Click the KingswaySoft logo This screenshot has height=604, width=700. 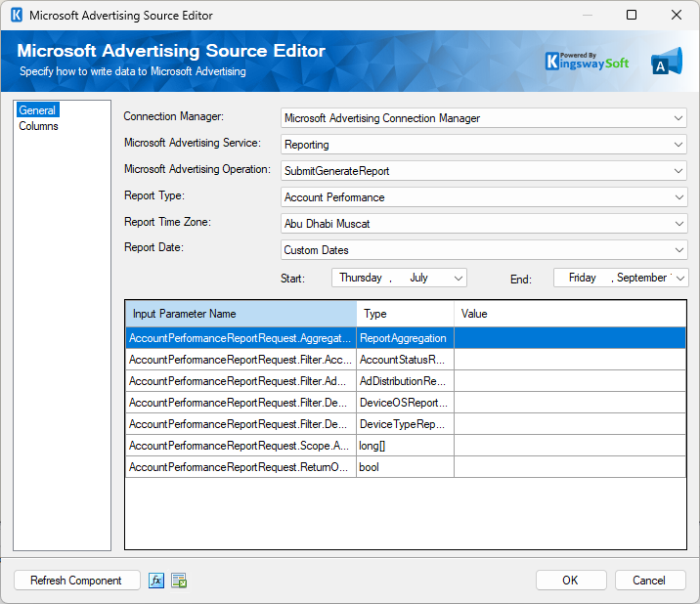coord(587,62)
